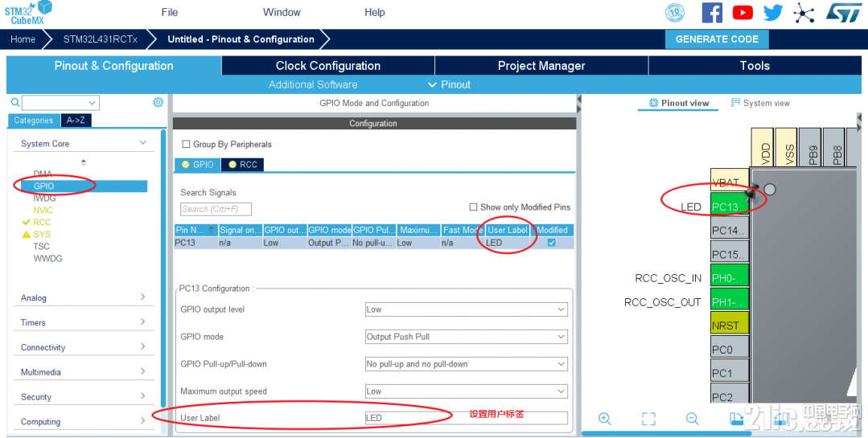Select the PC13 row in the GPIO table
The width and height of the screenshot is (868, 438).
[373, 243]
